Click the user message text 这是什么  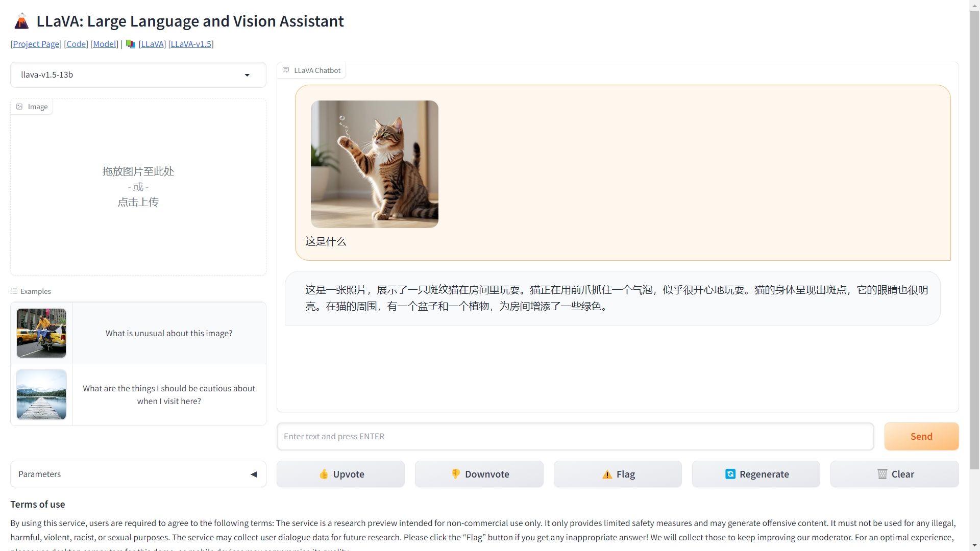point(326,242)
